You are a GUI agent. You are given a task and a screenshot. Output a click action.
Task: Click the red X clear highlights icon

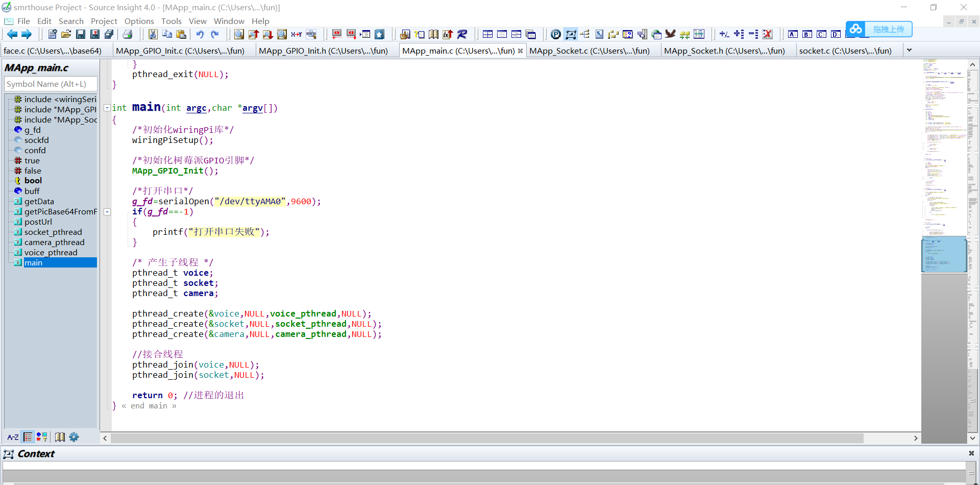768,34
